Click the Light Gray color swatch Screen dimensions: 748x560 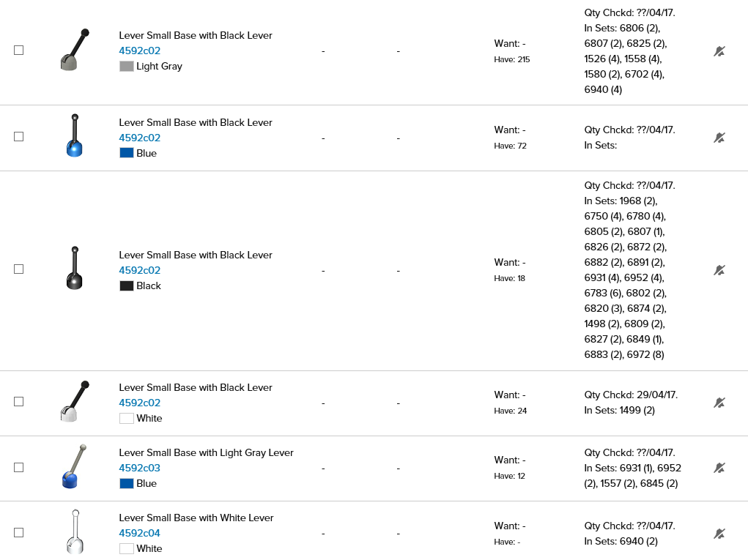tap(127, 67)
